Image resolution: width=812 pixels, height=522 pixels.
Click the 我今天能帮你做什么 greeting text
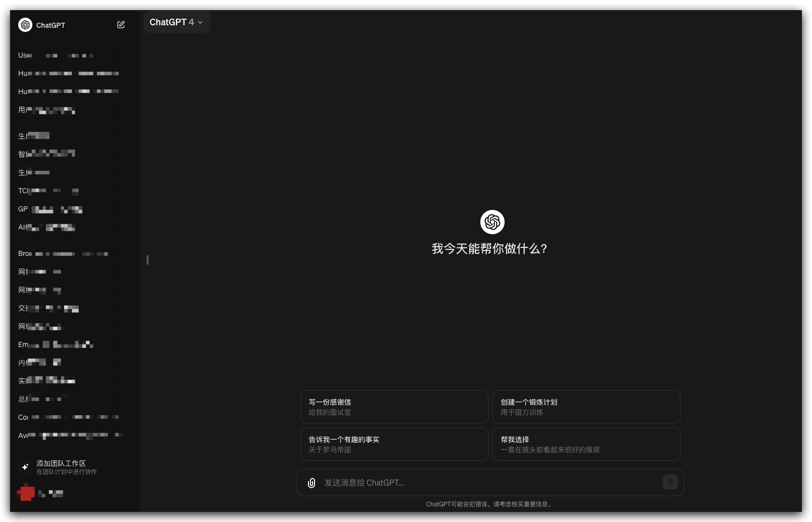pos(489,249)
